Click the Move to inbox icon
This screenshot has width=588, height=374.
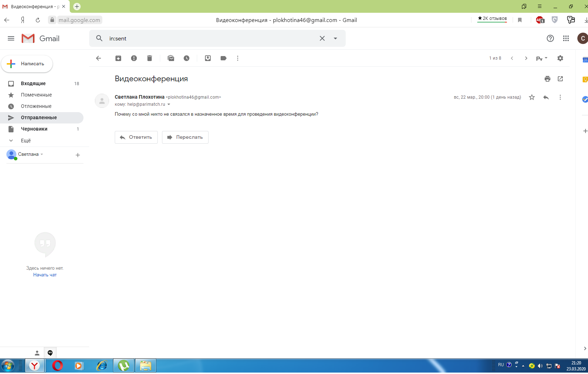[x=208, y=58]
